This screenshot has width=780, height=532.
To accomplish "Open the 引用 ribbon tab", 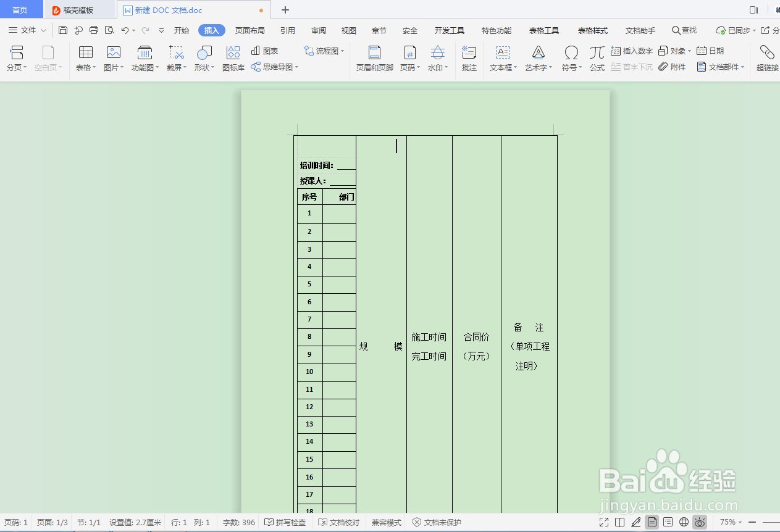I will tap(287, 30).
